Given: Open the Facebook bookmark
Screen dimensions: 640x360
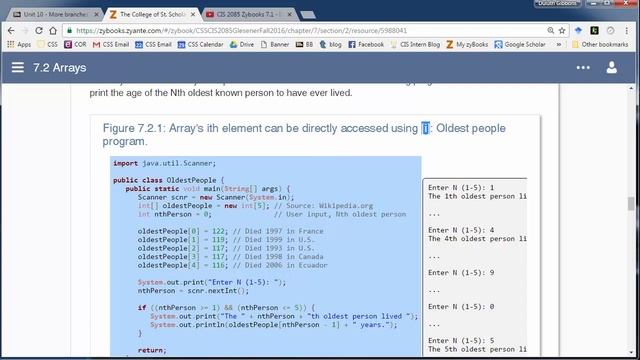Looking at the screenshot, I should 366,44.
